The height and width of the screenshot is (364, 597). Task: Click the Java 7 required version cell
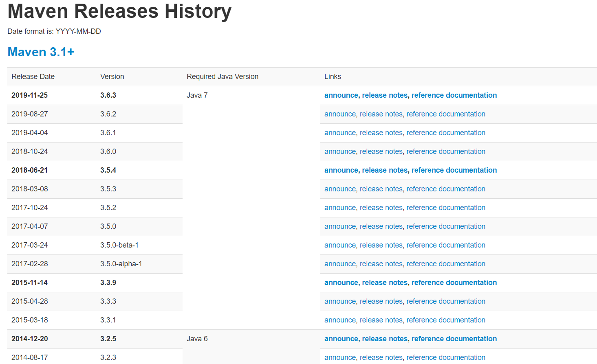click(x=251, y=208)
